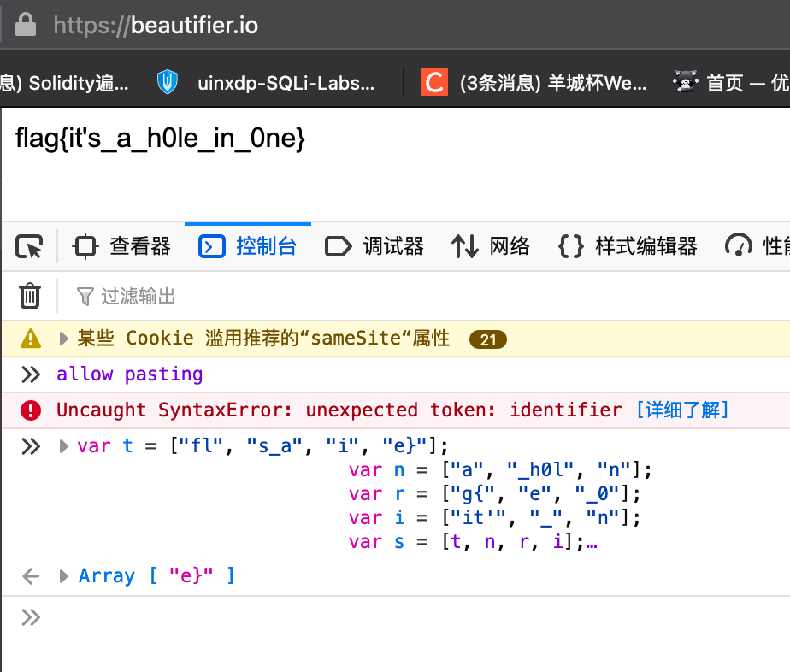
Task: Expand the Array result output
Action: click(x=64, y=576)
